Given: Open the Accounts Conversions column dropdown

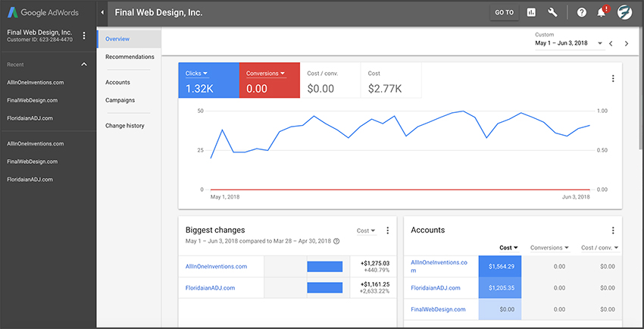Looking at the screenshot, I should click(x=549, y=248).
